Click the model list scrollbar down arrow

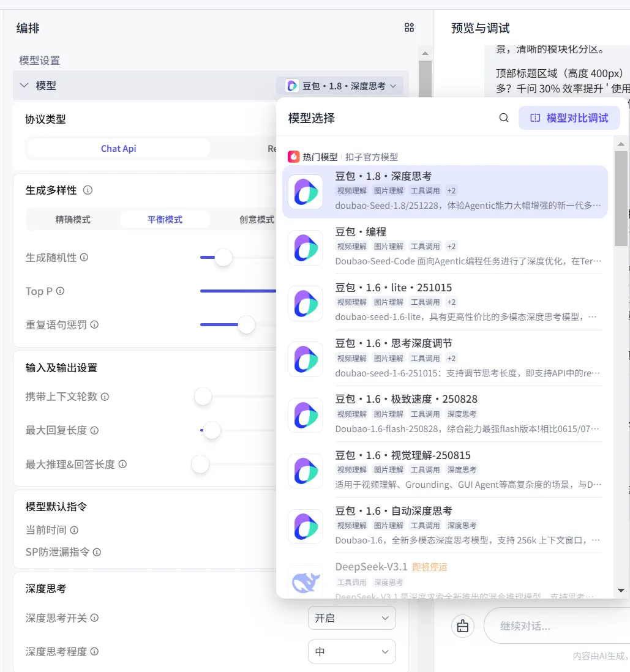pyautogui.click(x=621, y=591)
